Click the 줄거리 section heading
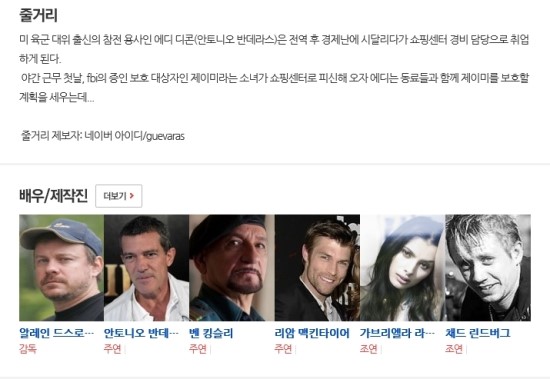 (38, 15)
